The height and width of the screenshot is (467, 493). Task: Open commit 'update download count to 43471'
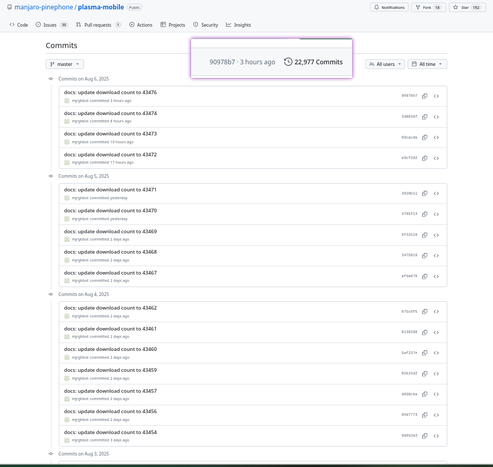(110, 190)
